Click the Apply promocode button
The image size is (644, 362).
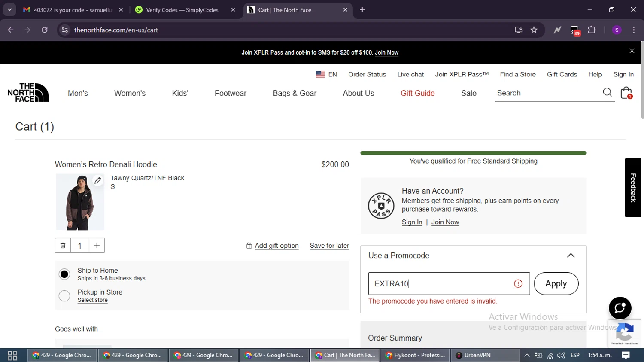point(556,283)
